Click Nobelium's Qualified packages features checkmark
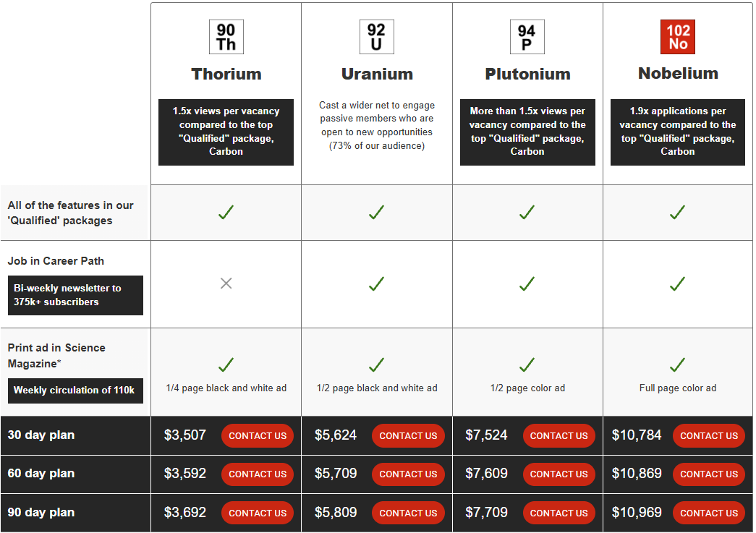This screenshot has width=756, height=533. [677, 212]
